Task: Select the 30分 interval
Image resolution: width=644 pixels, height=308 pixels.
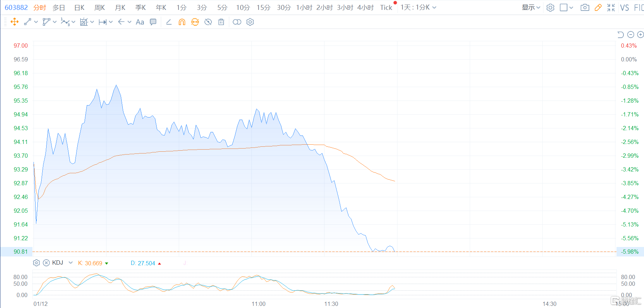Action: pyautogui.click(x=284, y=7)
